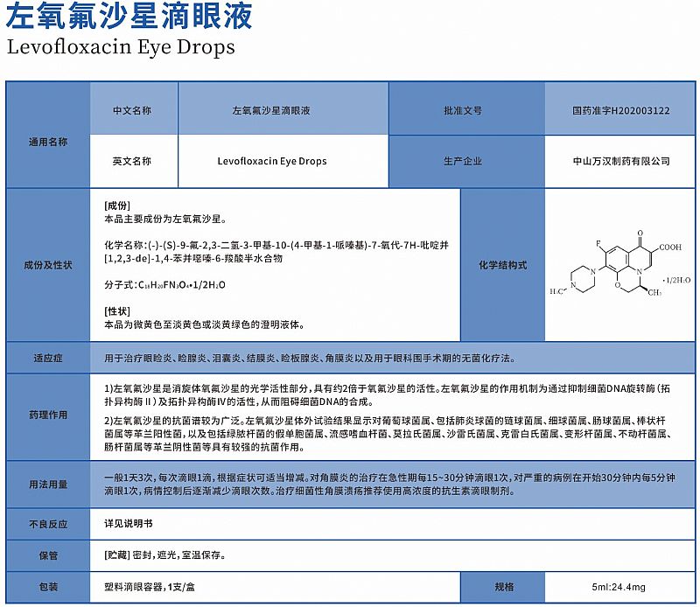Viewport: 700px width, 607px height.
Task: Select the 保管 row header
Action: point(48,555)
